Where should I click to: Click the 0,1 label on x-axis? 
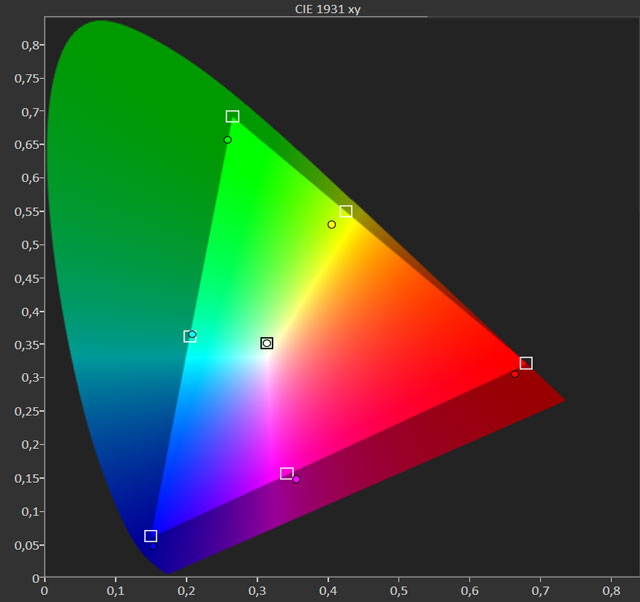click(x=116, y=591)
